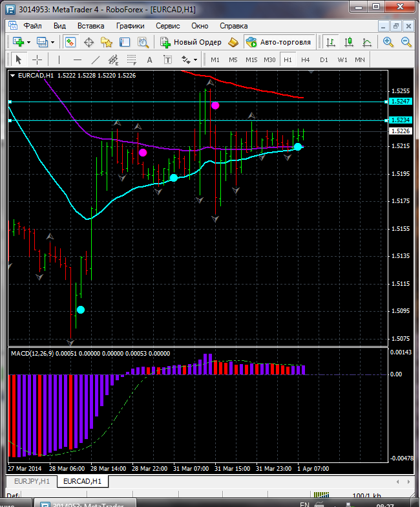Toggle the Market Watch window icon
This screenshot has width=420, height=507.
[x=70, y=42]
